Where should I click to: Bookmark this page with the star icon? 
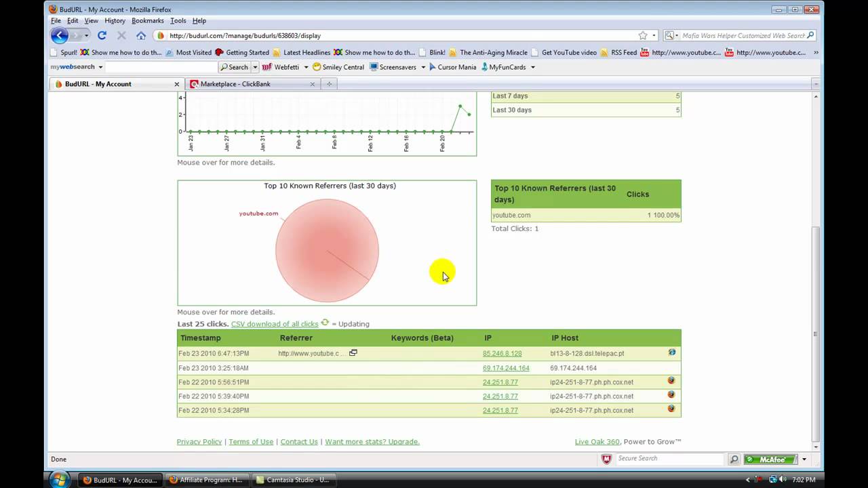pos(643,35)
